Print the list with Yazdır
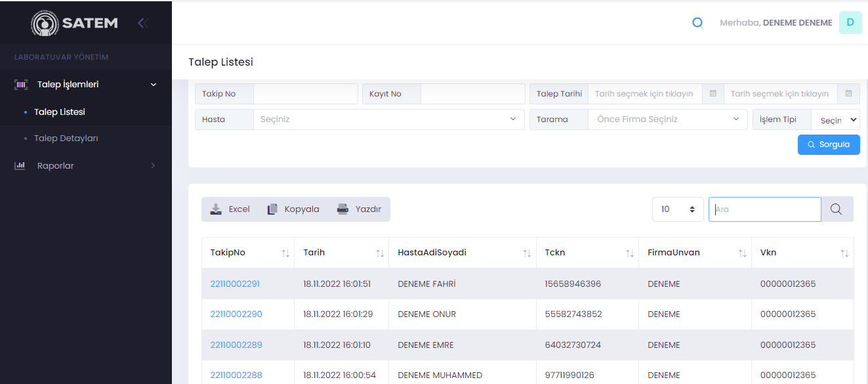 (359, 209)
